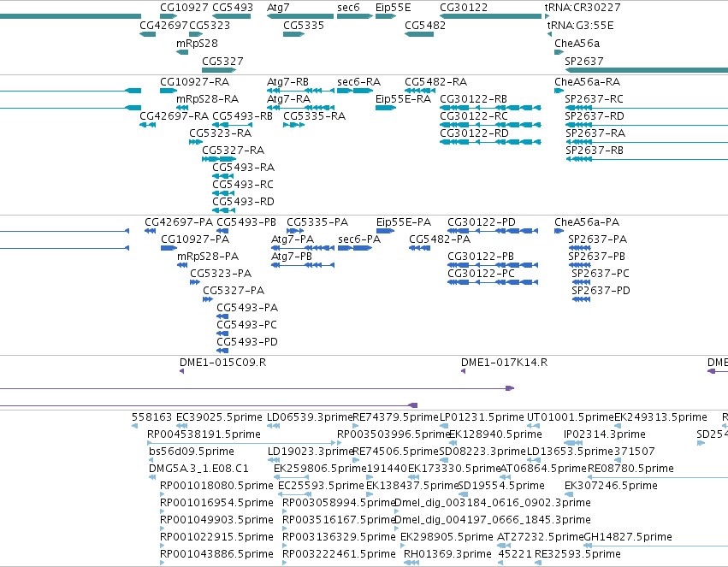Screen dimensions: 728x567
Task: Click protein CG5493-PC label
Action: [x=246, y=325]
